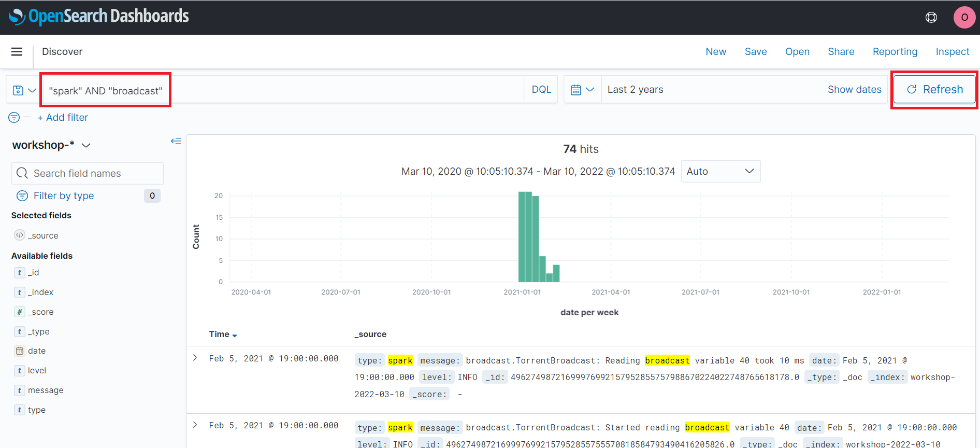Open saved queries menu icon
Image resolution: width=980 pixels, height=448 pixels.
[x=24, y=90]
